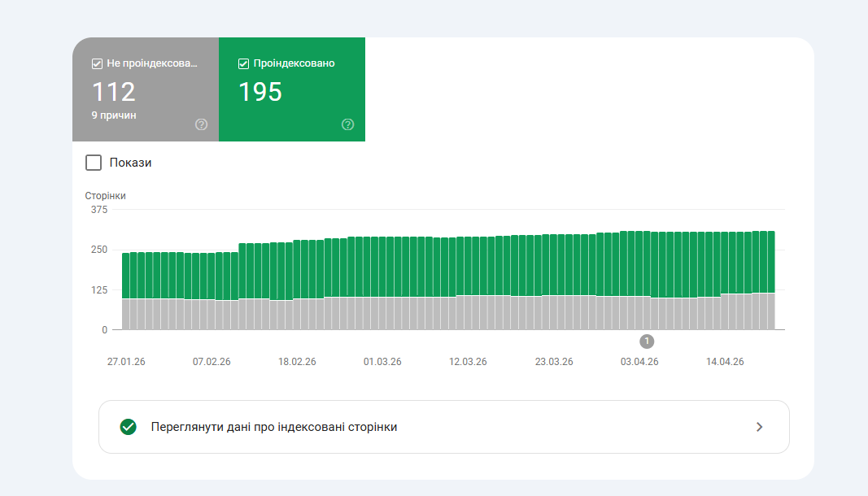
Task: Click the green checkmark icon beside Переглянути дані
Action: tap(129, 427)
